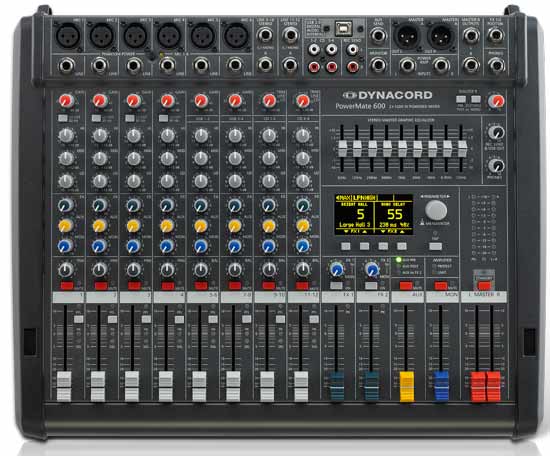The width and height of the screenshot is (550, 456).
Task: Click the channel 11-12 fader cap
Action: (x=301, y=386)
